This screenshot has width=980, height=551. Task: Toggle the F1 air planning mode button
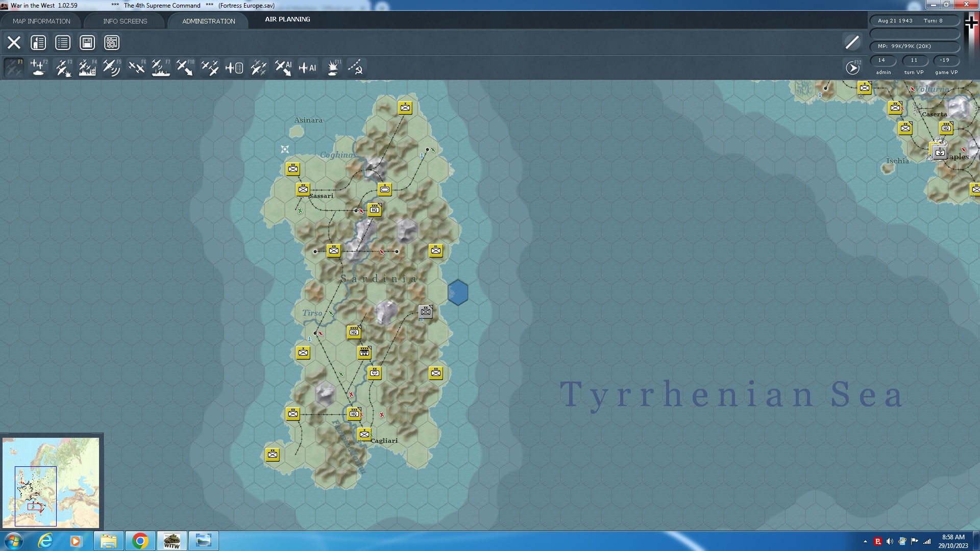pyautogui.click(x=14, y=67)
